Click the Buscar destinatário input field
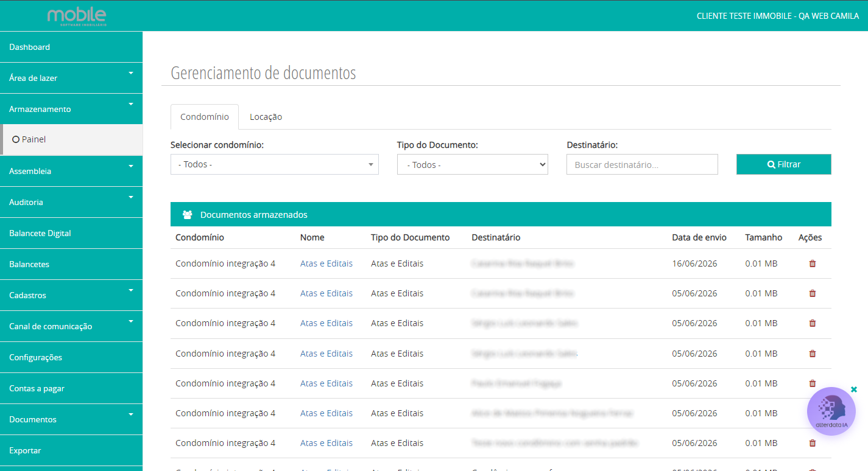This screenshot has width=868, height=471. 642,164
